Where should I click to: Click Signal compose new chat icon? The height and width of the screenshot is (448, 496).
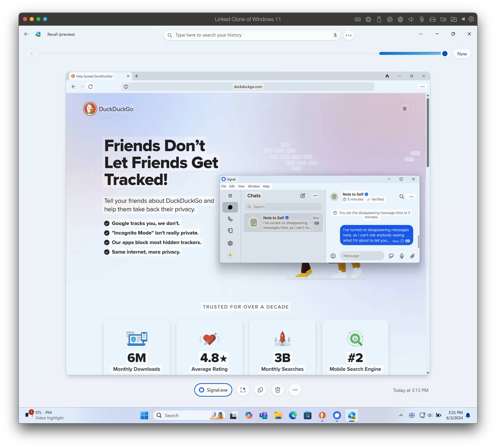pos(303,196)
